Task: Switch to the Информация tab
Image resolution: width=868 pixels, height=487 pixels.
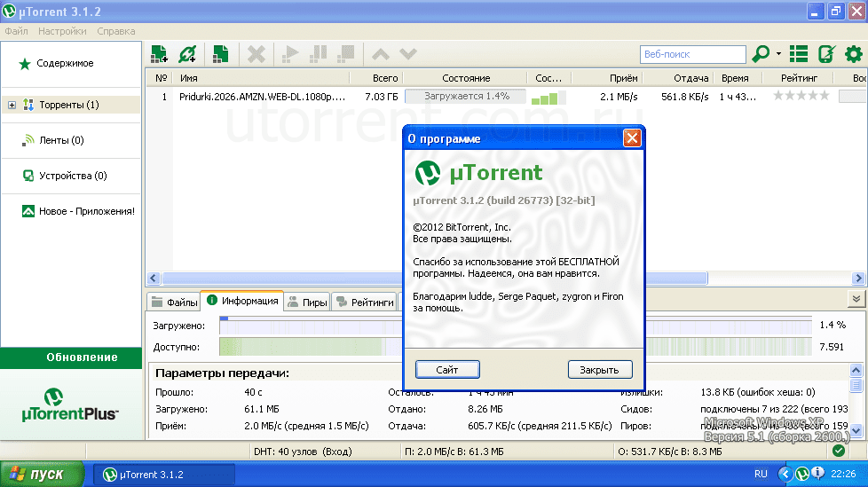Action: pyautogui.click(x=242, y=301)
